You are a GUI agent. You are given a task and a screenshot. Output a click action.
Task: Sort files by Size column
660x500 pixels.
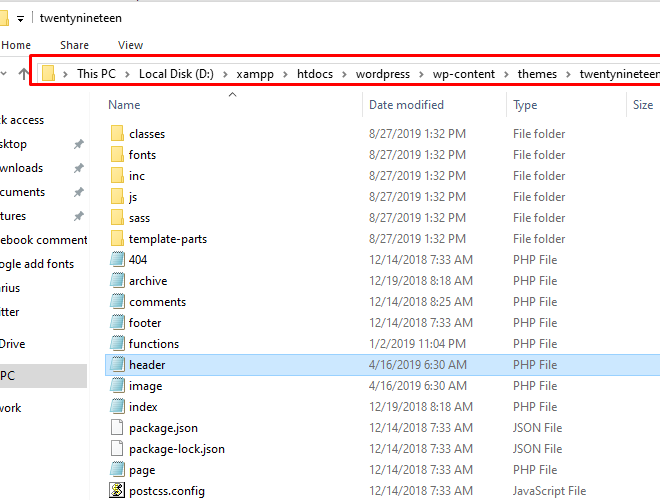tap(643, 105)
